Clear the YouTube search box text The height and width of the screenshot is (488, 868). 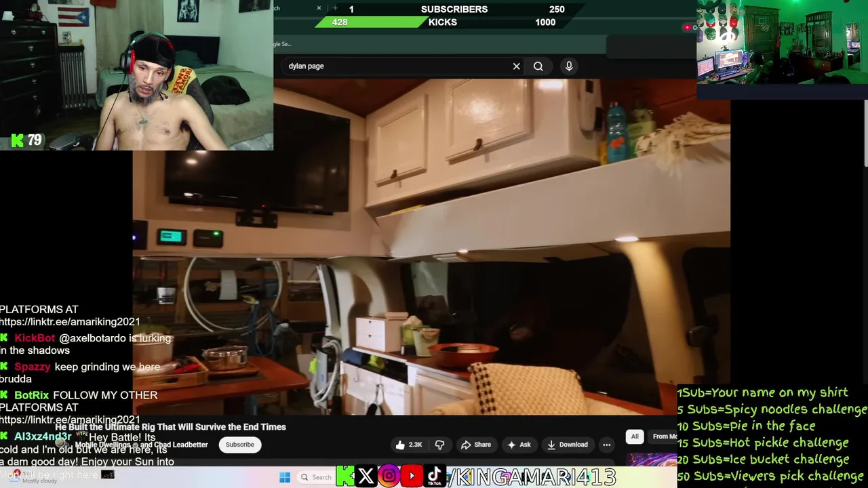point(516,66)
